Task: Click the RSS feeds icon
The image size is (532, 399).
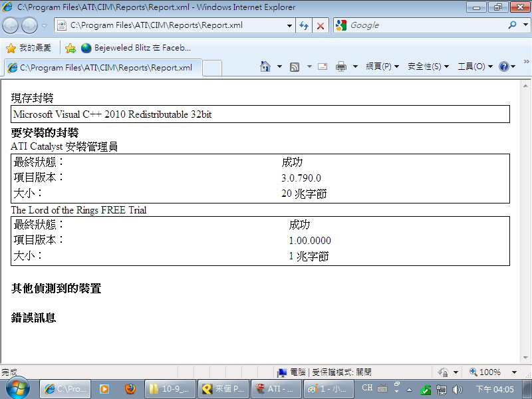Action: 295,67
